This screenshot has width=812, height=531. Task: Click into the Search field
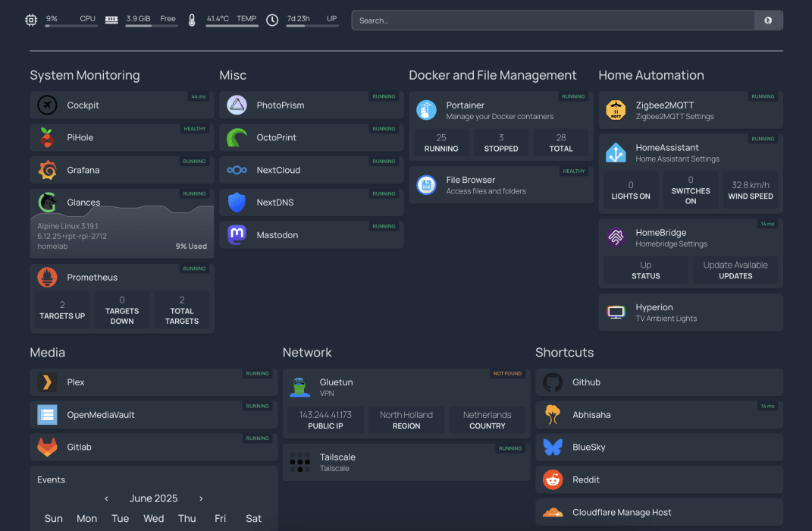point(553,20)
